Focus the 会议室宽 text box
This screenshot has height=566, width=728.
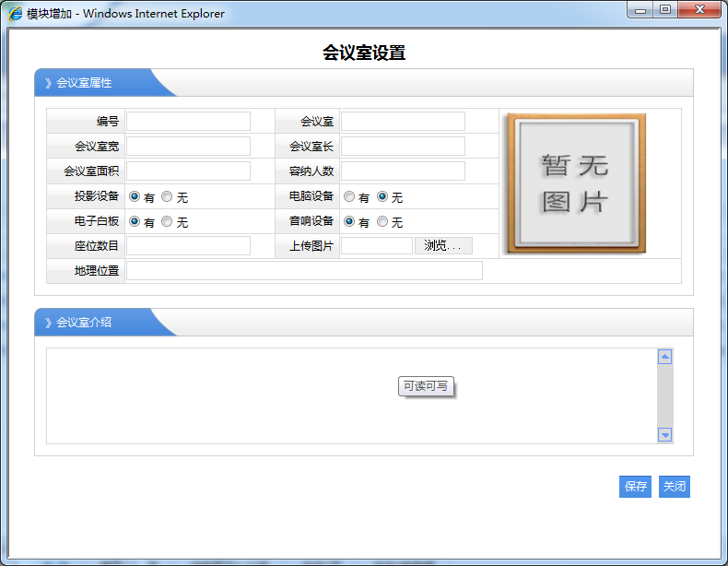pos(188,147)
